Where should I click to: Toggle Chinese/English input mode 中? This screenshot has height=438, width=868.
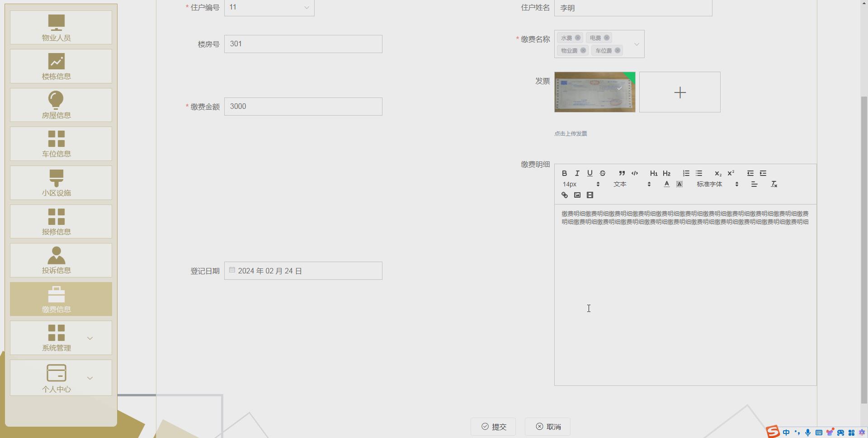(x=786, y=433)
